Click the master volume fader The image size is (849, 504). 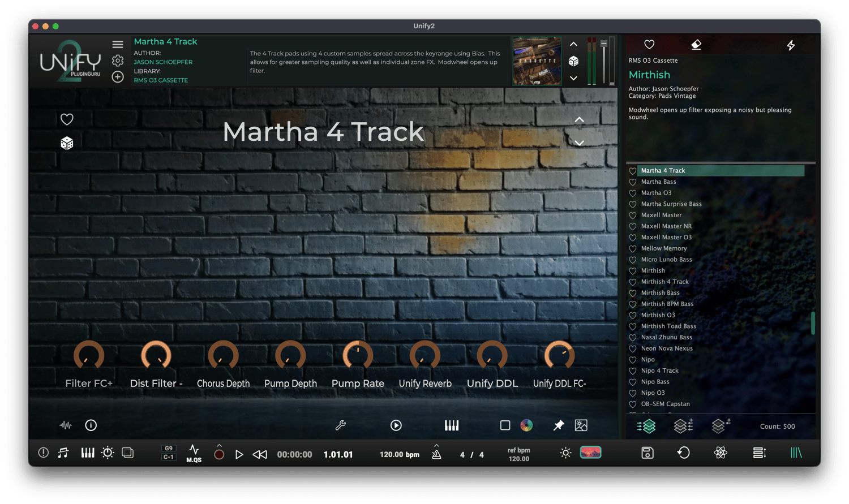click(x=604, y=61)
